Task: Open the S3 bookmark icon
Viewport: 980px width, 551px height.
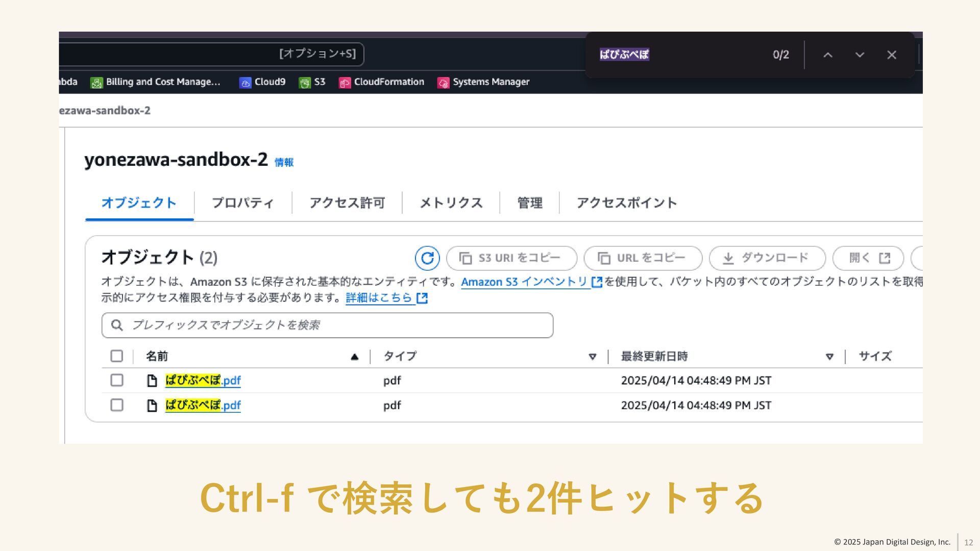Action: (x=305, y=83)
